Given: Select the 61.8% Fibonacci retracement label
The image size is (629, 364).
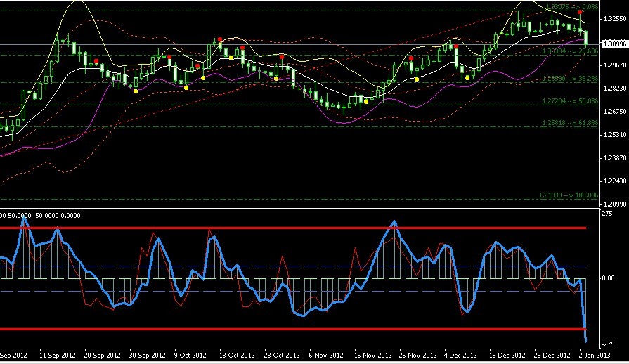Looking at the screenshot, I should 569,123.
